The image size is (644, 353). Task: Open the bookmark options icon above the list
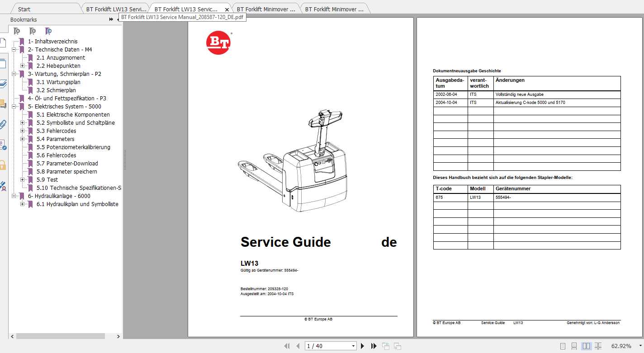(48, 31)
